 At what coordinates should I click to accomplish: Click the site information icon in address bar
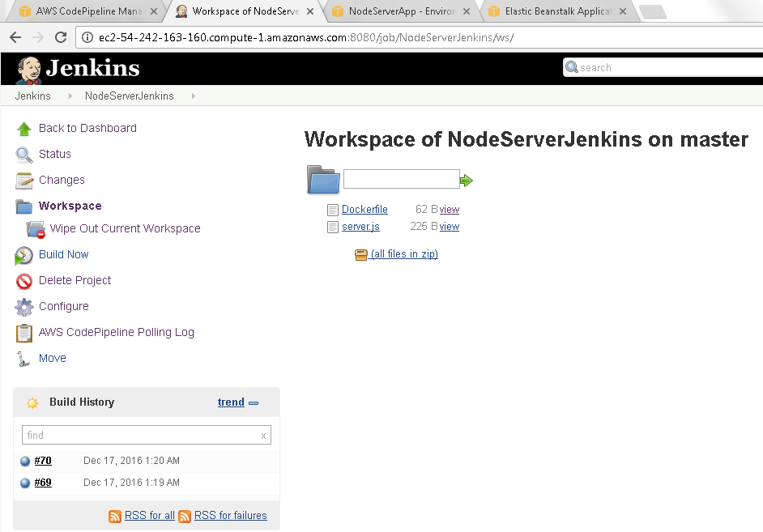(x=87, y=37)
